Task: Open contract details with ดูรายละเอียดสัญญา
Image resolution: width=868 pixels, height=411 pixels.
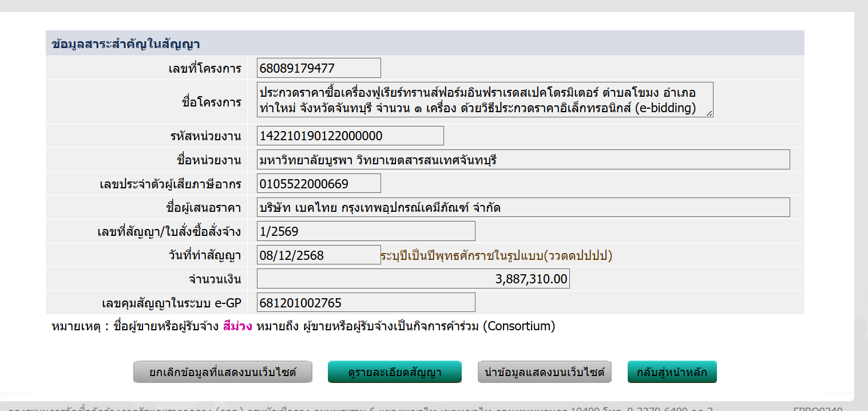Action: 394,372
